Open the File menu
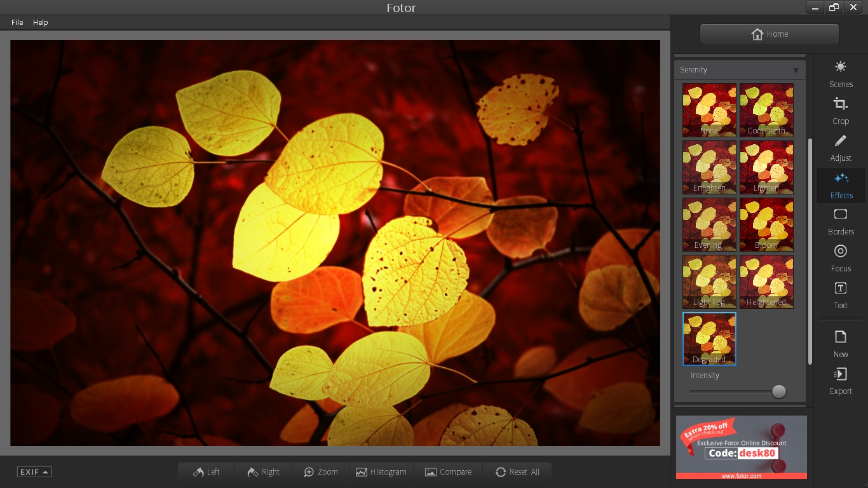This screenshot has width=868, height=488. click(17, 22)
